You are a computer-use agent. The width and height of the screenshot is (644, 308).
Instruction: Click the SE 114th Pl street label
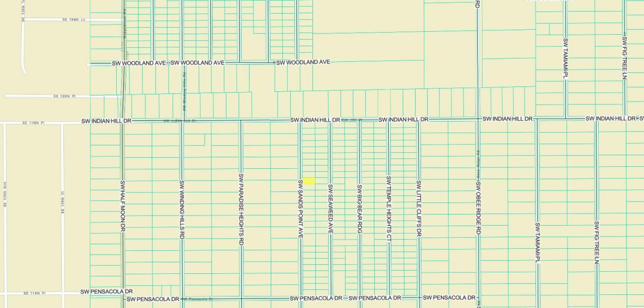34,293
